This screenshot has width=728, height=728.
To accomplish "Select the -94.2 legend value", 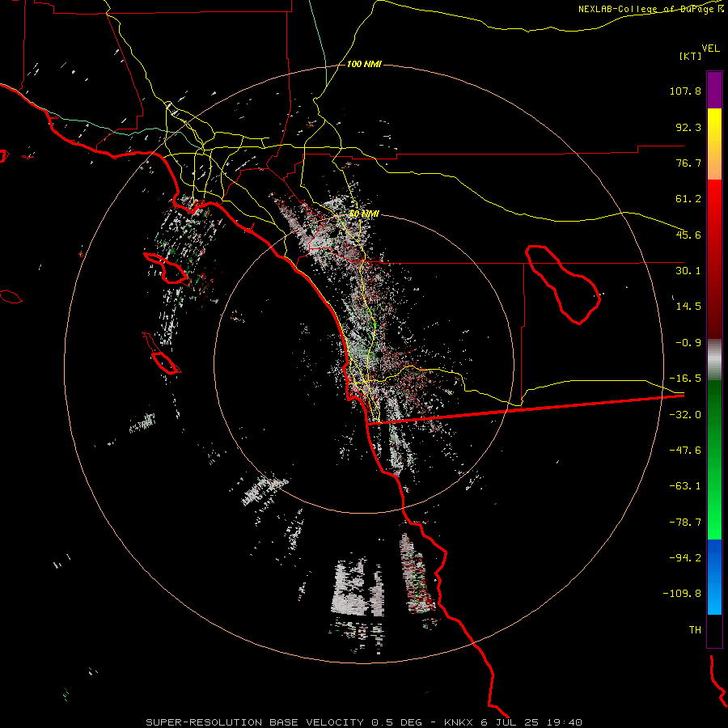I will click(x=685, y=558).
